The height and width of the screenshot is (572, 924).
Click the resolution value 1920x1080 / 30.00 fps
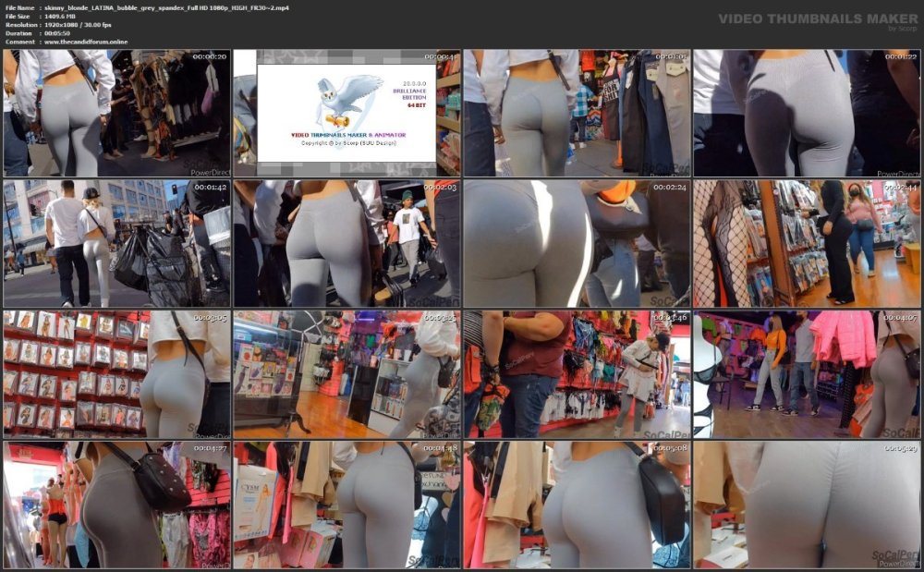(78, 25)
